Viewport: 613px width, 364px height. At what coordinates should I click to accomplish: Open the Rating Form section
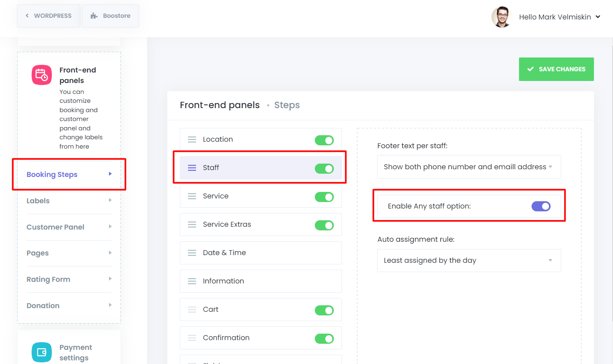click(69, 279)
